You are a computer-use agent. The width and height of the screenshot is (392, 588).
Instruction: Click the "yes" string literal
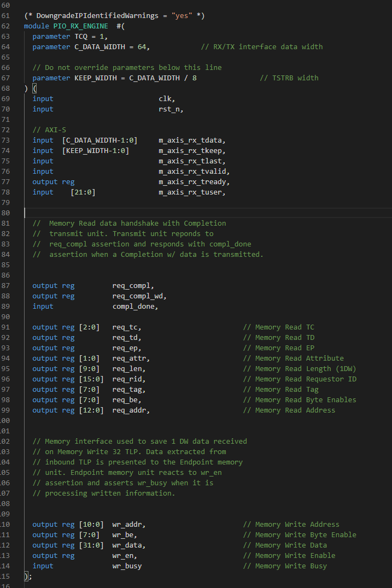(182, 16)
